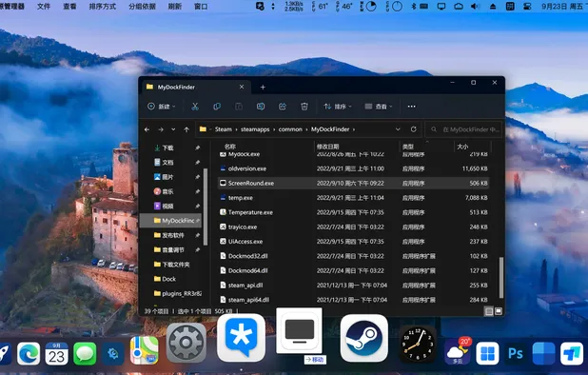Open the 排序方式 menu in top menu bar
588x375 pixels.
pos(103,7)
